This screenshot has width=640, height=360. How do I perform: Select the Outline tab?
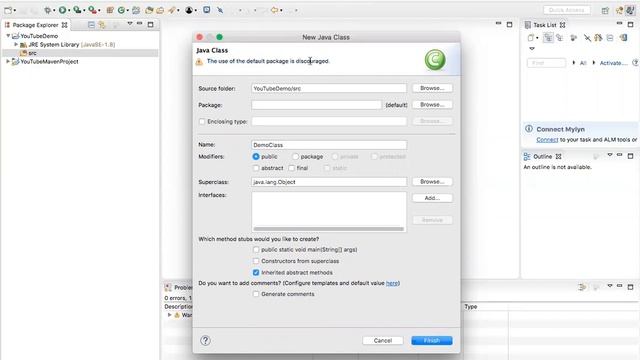pyautogui.click(x=542, y=156)
